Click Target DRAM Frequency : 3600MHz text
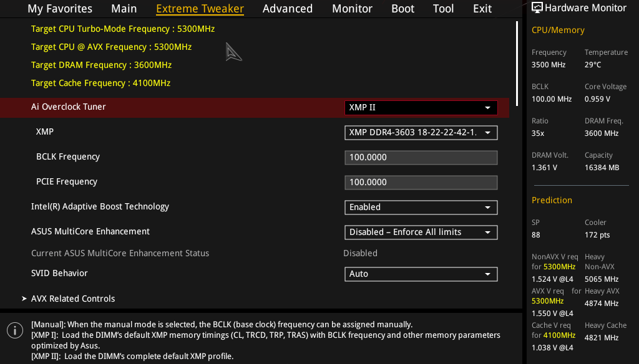The image size is (639, 364). click(x=102, y=65)
